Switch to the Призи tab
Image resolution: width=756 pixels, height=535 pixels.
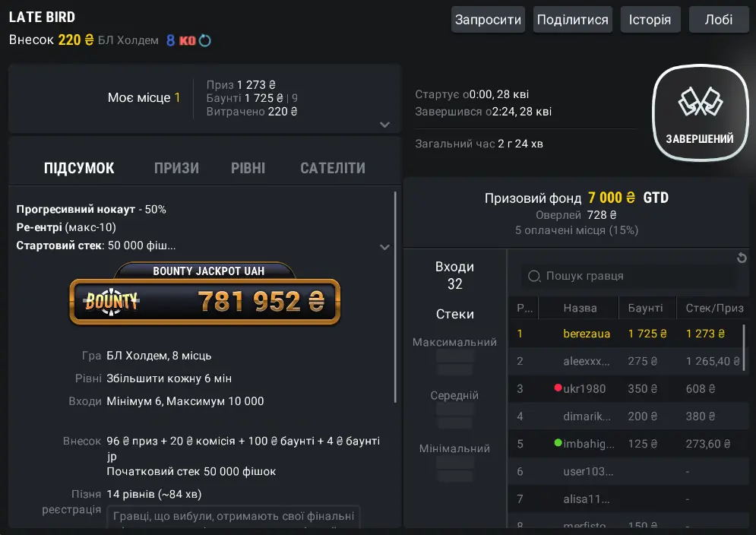pos(176,168)
